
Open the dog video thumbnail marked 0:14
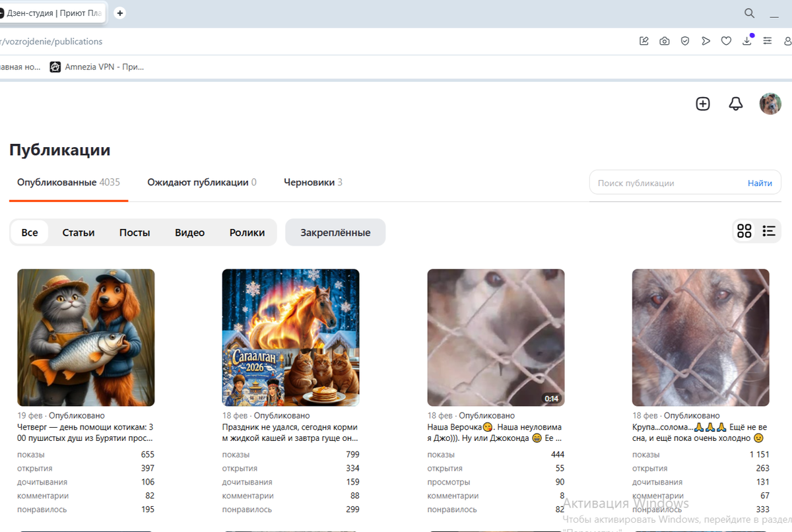496,337
